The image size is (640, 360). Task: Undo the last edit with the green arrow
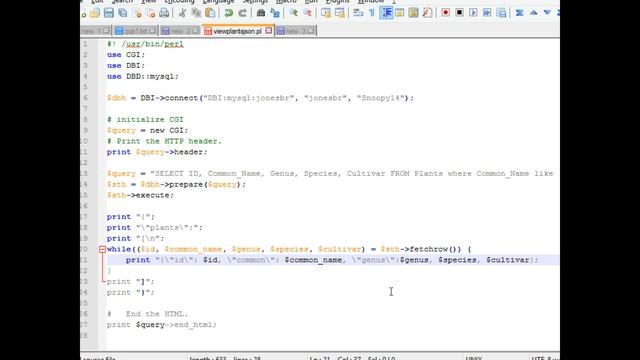click(229, 13)
